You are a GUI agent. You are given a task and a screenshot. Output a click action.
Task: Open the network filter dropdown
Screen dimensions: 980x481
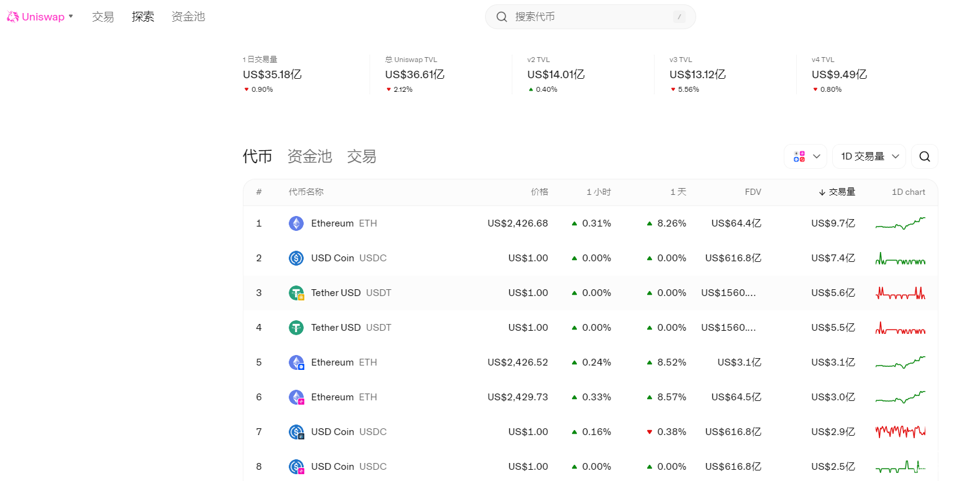click(x=805, y=156)
